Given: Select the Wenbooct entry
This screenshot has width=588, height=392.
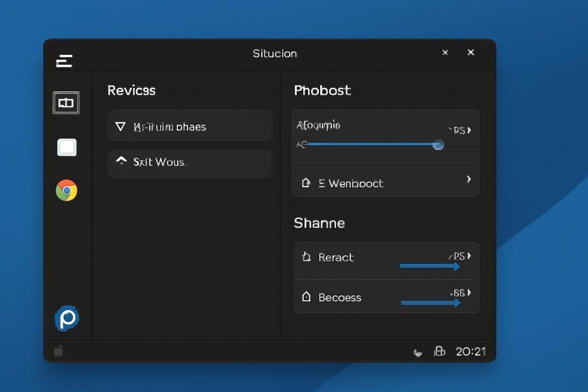Looking at the screenshot, I should pyautogui.click(x=385, y=180).
